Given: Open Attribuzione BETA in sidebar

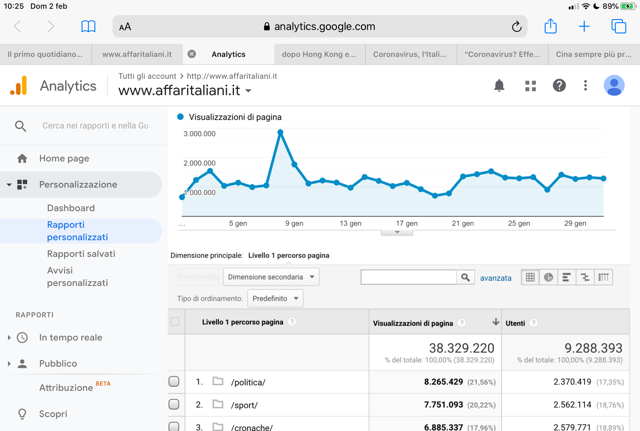Looking at the screenshot, I should point(75,387).
